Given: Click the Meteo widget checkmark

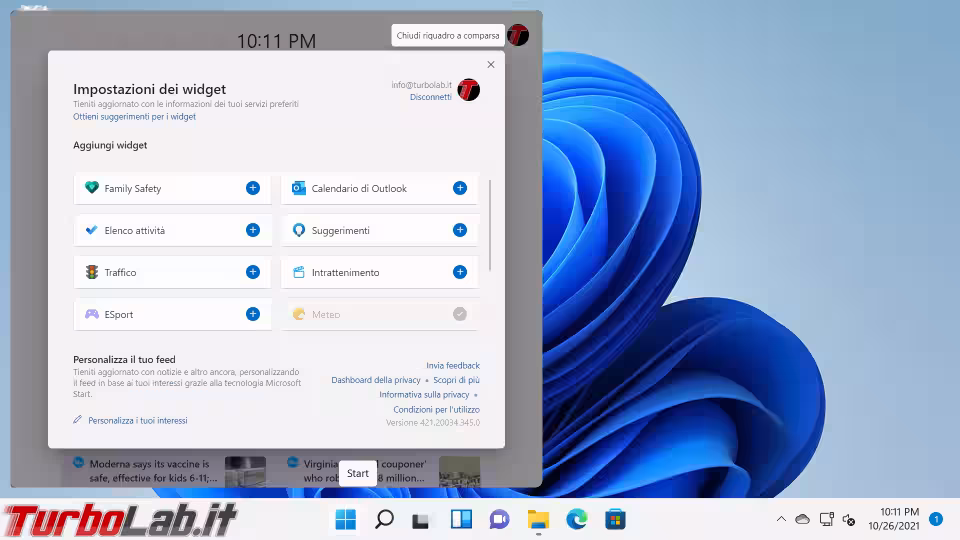Looking at the screenshot, I should coord(460,314).
